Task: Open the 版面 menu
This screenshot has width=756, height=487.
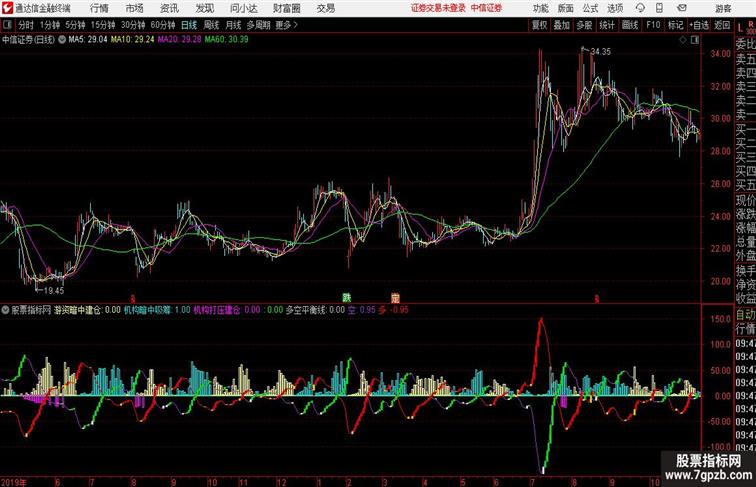Action: [566, 8]
